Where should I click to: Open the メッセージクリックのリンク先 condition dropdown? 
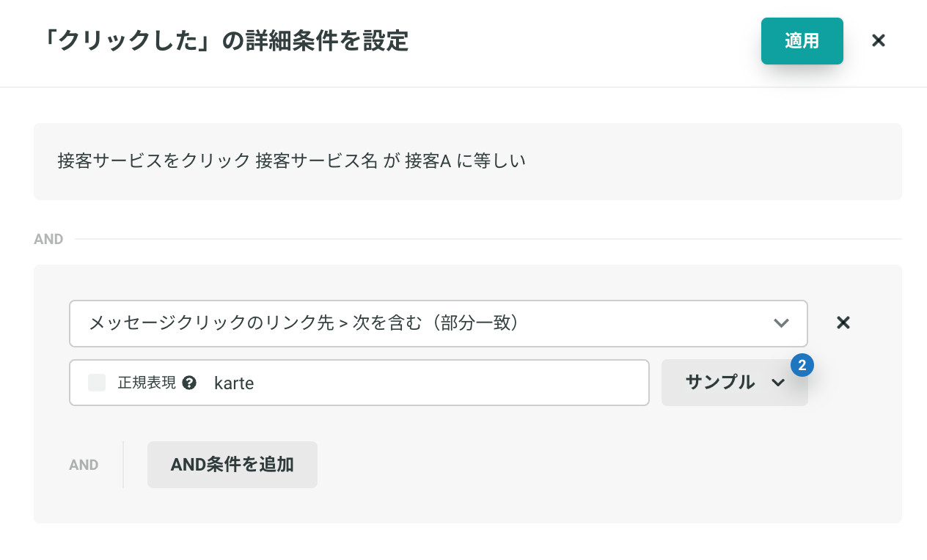(439, 323)
